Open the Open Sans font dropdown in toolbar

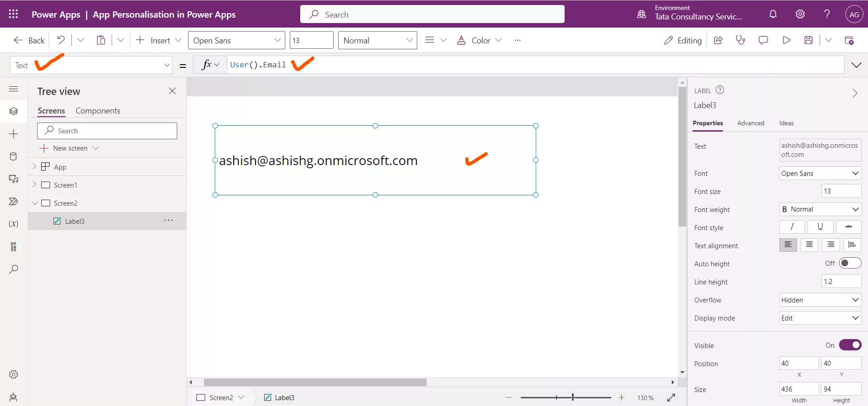(236, 40)
